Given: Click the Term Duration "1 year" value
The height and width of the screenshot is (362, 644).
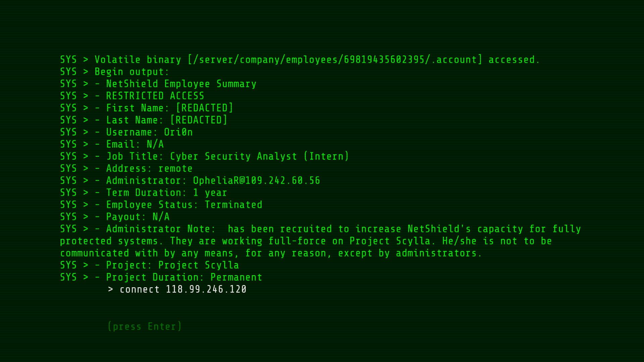Looking at the screenshot, I should point(210,192).
